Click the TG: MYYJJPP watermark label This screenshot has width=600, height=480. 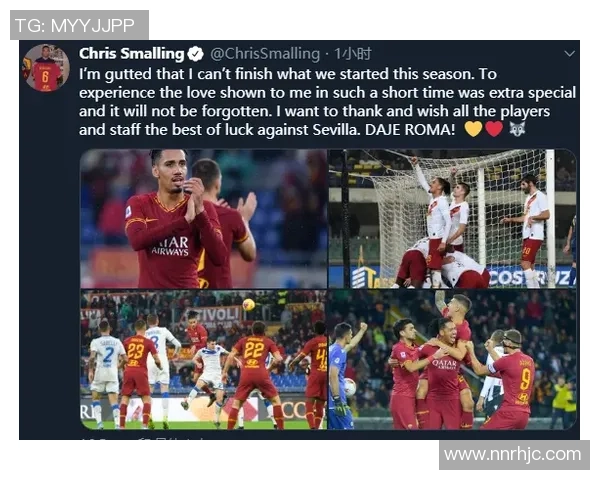[79, 25]
